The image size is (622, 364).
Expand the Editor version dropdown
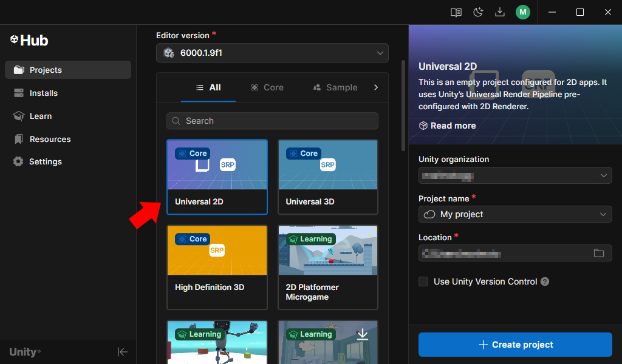point(272,53)
